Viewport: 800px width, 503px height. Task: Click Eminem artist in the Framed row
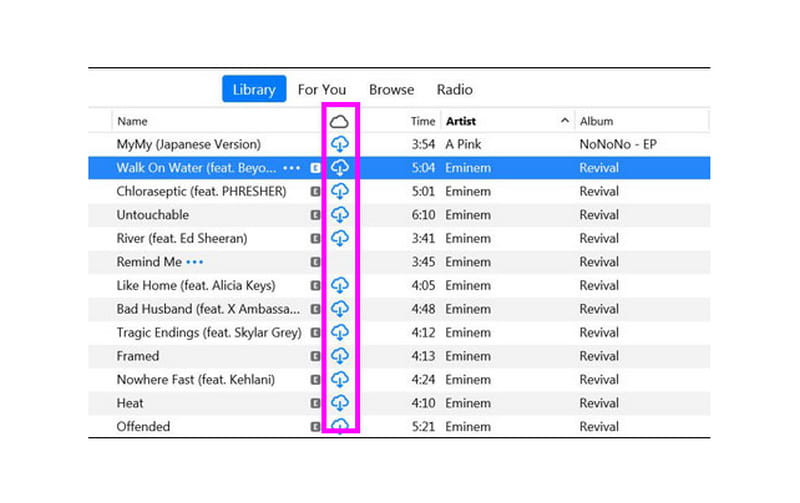[468, 356]
